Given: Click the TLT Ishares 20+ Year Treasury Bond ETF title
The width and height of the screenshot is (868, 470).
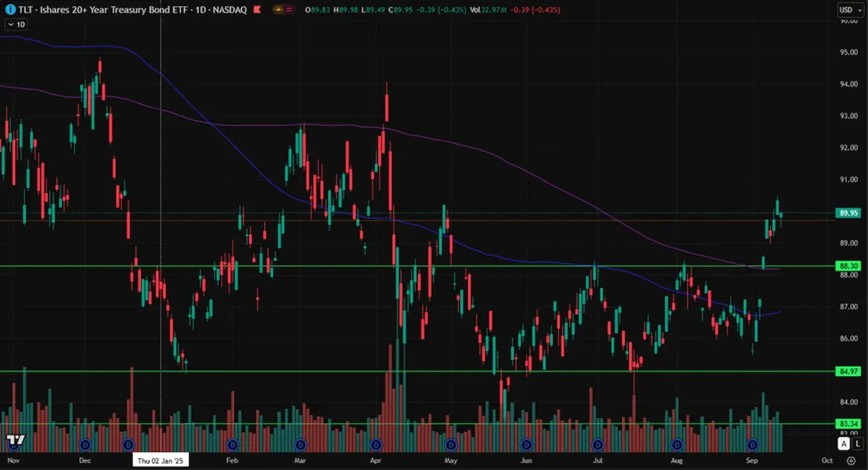Looking at the screenshot, I should point(133,10).
